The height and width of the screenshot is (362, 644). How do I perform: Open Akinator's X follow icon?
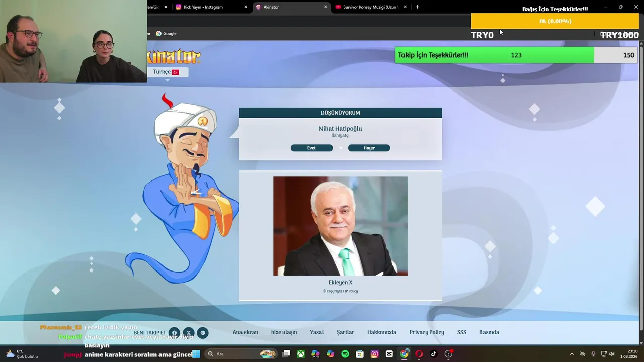pyautogui.click(x=189, y=333)
